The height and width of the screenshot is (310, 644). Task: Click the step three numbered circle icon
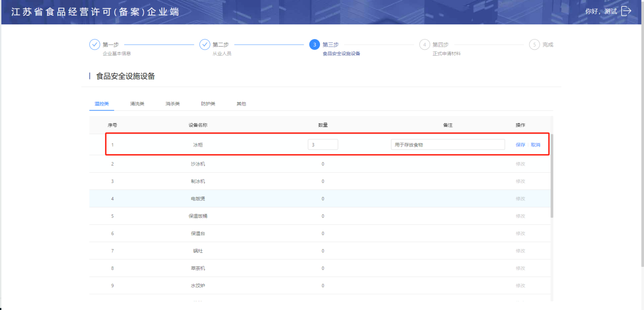pyautogui.click(x=314, y=45)
